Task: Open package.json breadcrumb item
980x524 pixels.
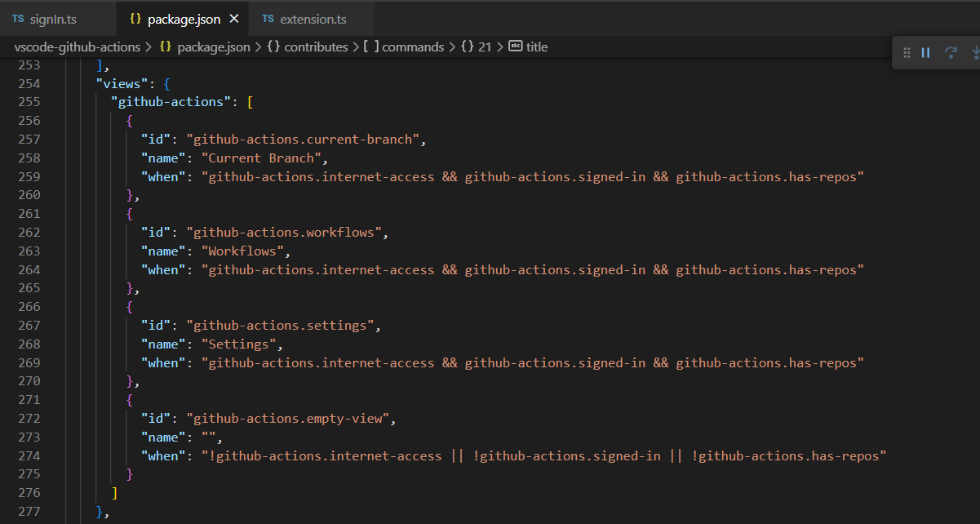Action: click(205, 47)
